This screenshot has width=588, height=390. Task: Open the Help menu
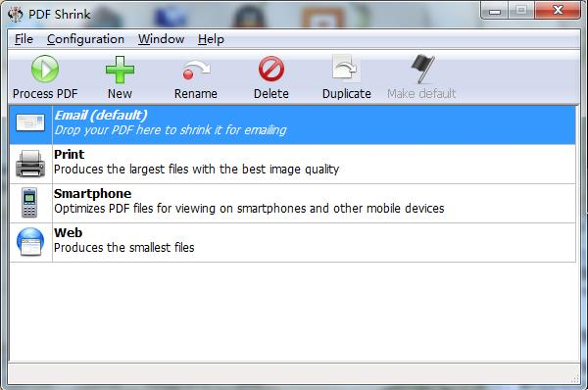[x=211, y=39]
